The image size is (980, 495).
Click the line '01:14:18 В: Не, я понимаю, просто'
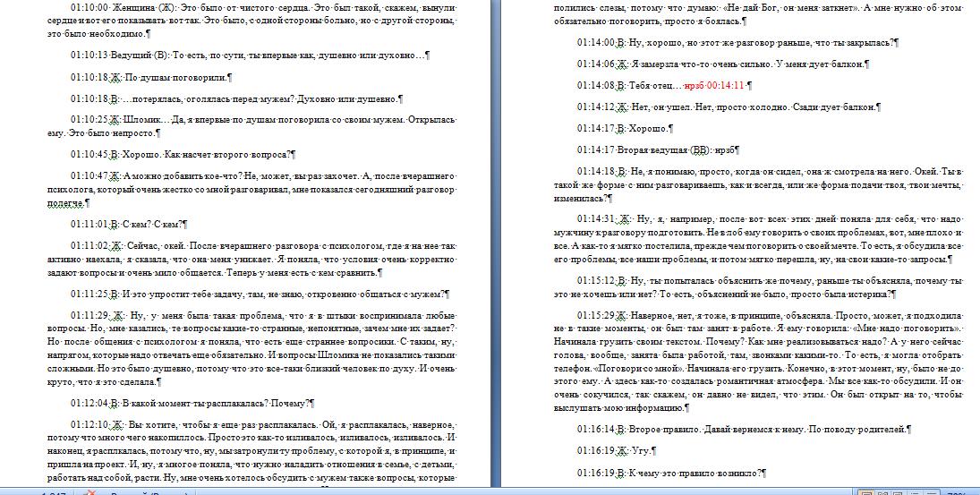pos(770,171)
